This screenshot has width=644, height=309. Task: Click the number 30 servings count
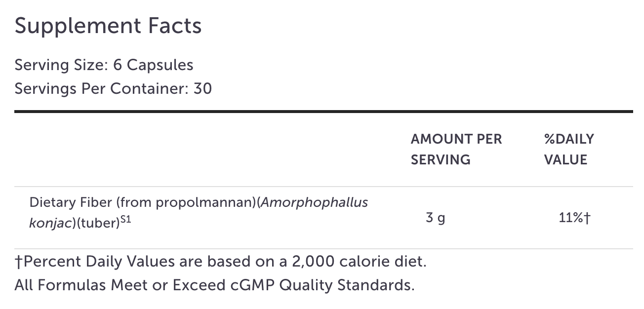[202, 88]
